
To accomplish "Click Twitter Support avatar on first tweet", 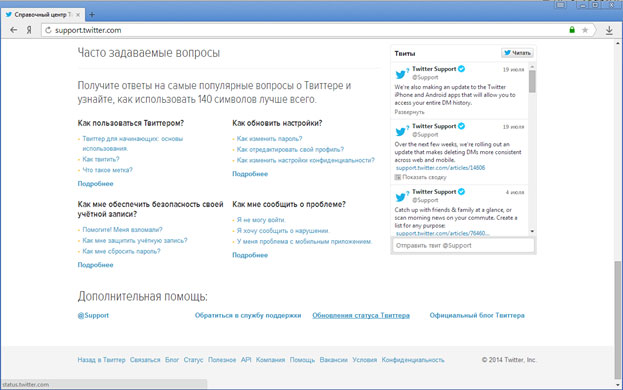I will pyautogui.click(x=402, y=73).
